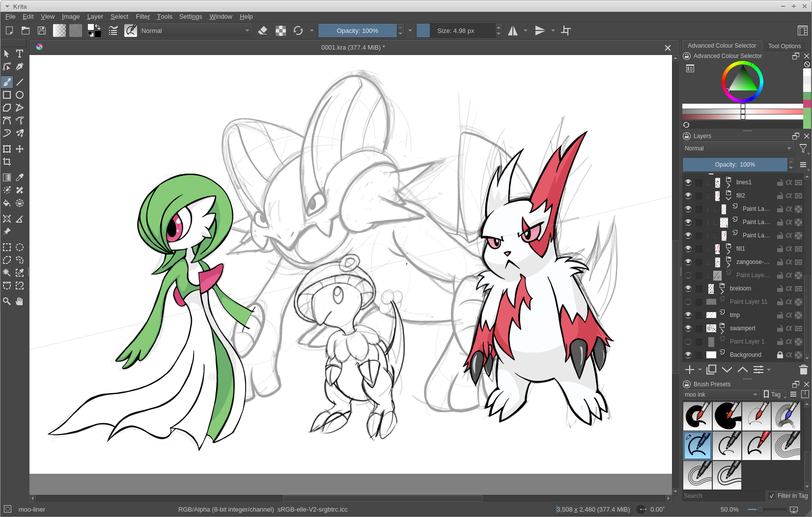The width and height of the screenshot is (812, 517).
Task: Expand the layer properties options arrow
Action: pyautogui.click(x=769, y=370)
